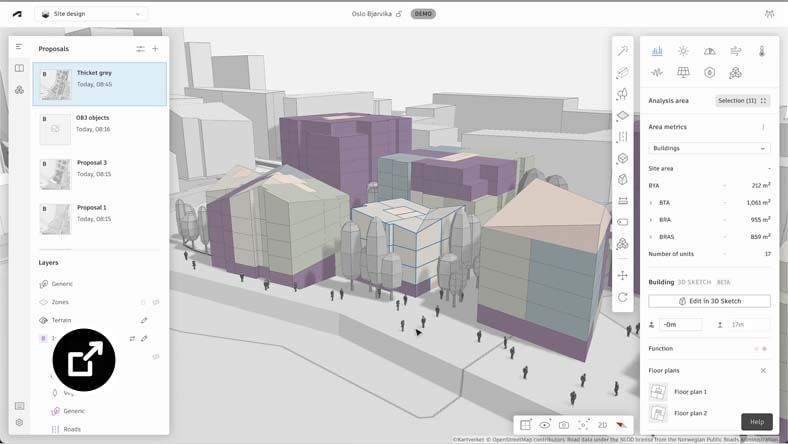Expand the BTA metric row

tap(651, 203)
